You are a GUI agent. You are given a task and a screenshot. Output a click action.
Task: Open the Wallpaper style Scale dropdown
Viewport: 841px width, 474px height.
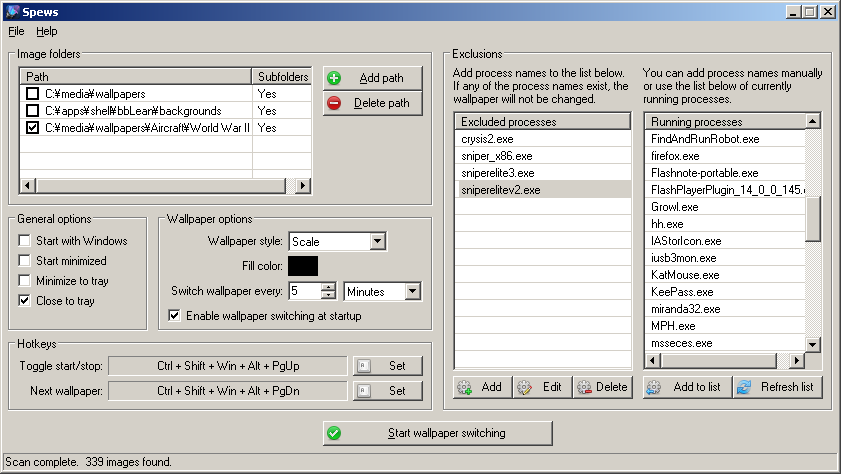click(378, 241)
